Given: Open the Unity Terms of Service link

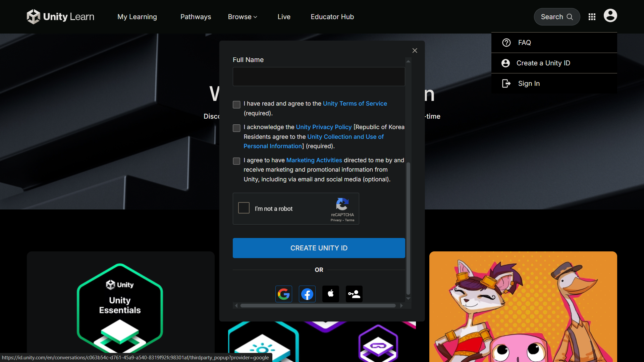Looking at the screenshot, I should pyautogui.click(x=355, y=104).
